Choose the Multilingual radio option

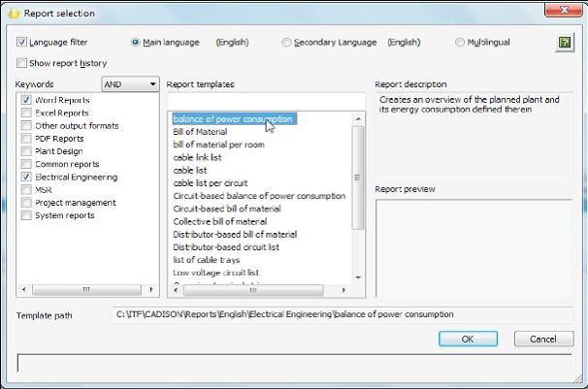[459, 43]
